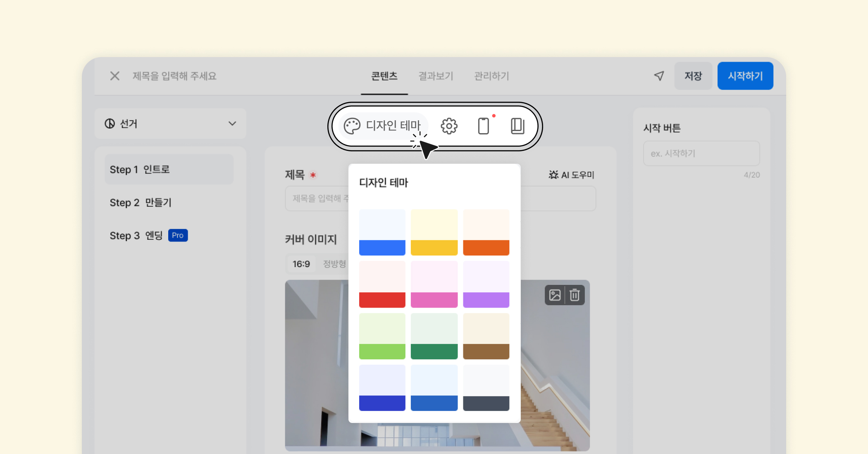Switch to the 콘텐츠 tab
Screen dimensions: 868x454
click(x=384, y=76)
